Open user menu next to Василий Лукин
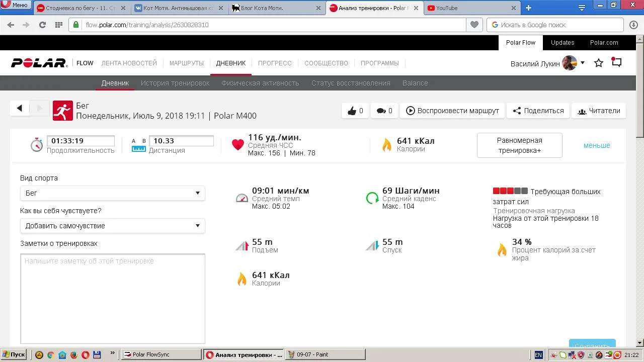The width and height of the screenshot is (644, 362). [582, 63]
